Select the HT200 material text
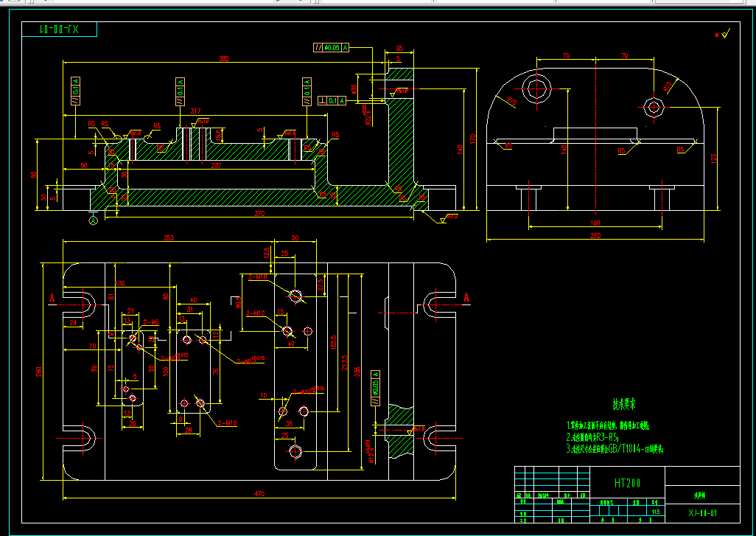The width and height of the screenshot is (756, 536). (x=627, y=483)
